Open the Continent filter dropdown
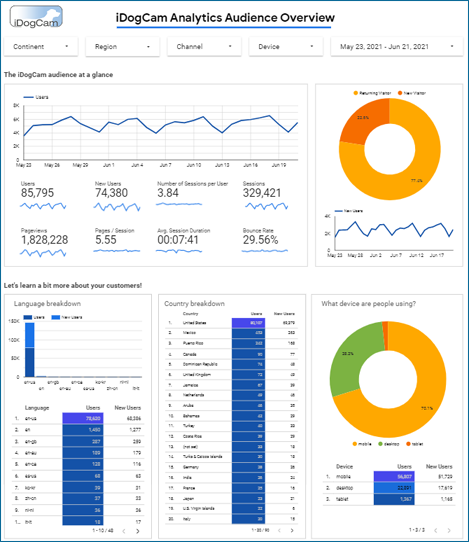 (41, 47)
